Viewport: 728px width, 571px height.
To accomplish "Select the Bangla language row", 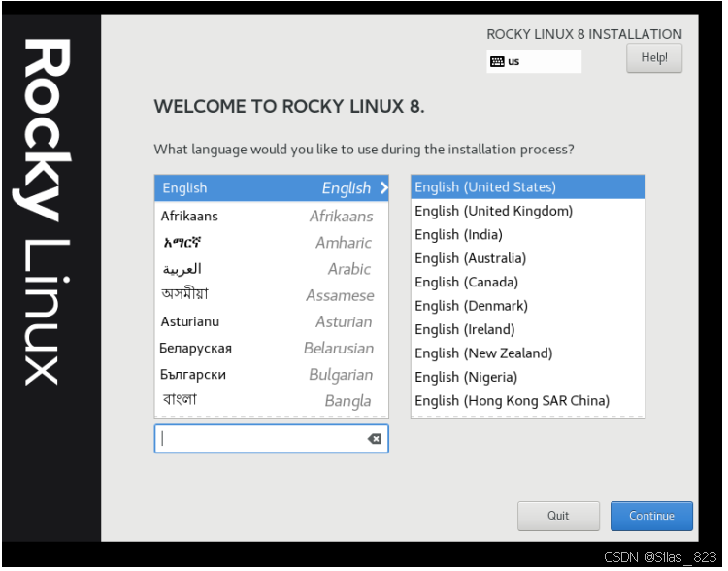I will (273, 402).
